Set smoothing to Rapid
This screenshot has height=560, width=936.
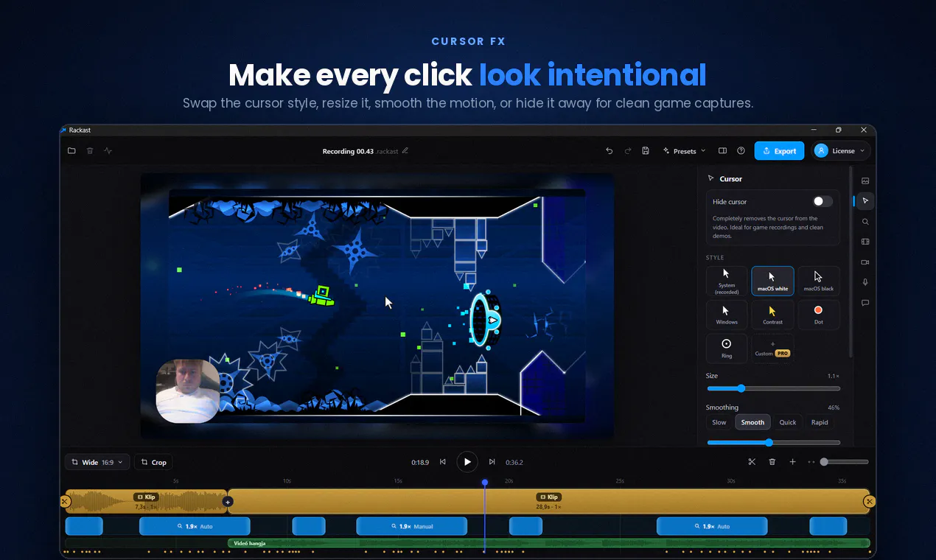820,422
